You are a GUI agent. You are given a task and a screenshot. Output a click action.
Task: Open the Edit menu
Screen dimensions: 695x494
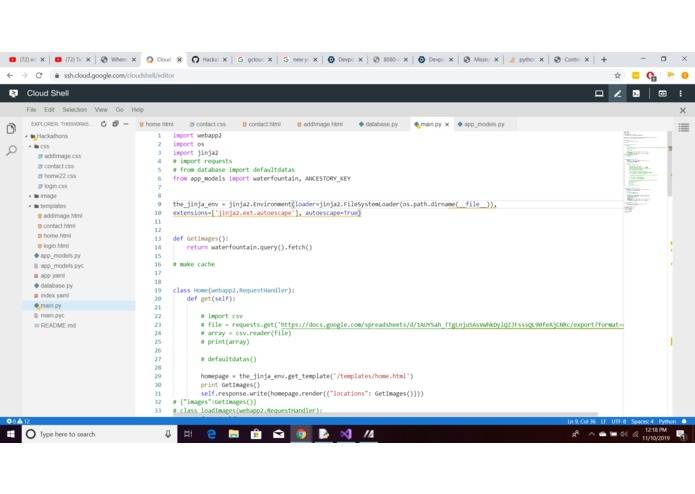[x=49, y=110]
